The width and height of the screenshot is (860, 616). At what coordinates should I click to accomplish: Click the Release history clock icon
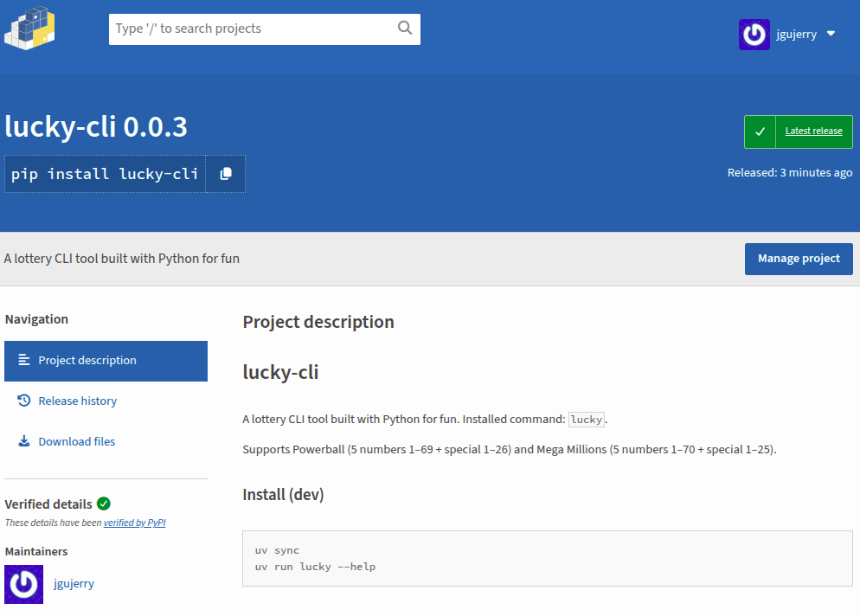coord(23,401)
